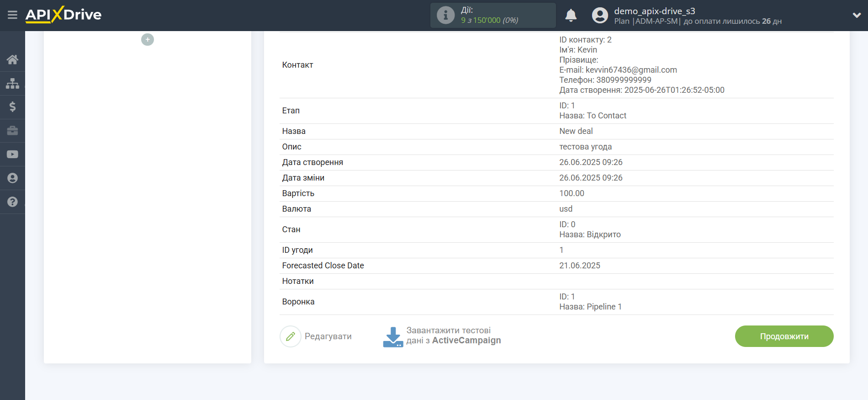Click the Нотатки row label
The height and width of the screenshot is (400, 868).
(298, 281)
